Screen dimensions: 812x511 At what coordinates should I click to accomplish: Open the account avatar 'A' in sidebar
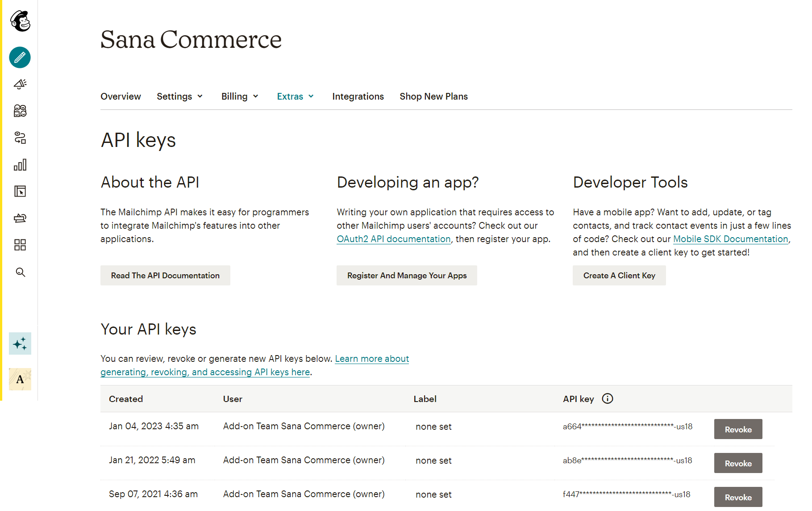tap(20, 379)
